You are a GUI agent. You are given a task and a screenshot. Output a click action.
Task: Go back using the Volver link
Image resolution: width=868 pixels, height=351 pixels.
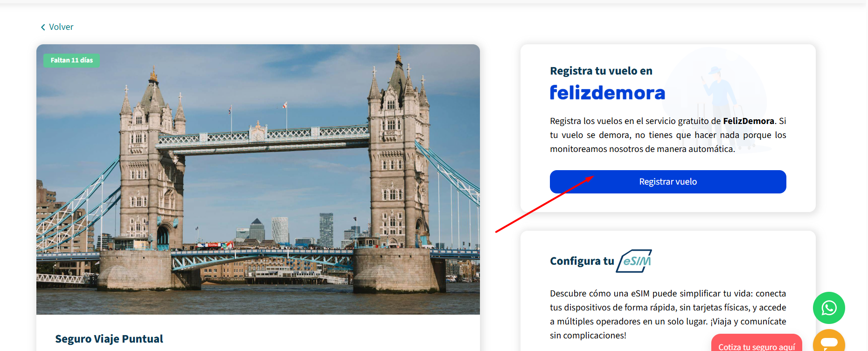[57, 27]
